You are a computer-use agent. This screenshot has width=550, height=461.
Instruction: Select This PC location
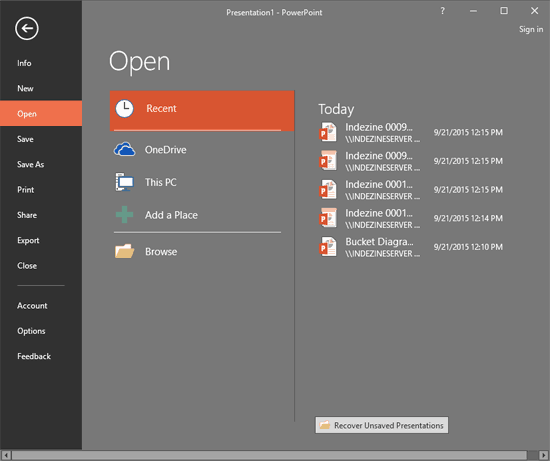click(202, 182)
